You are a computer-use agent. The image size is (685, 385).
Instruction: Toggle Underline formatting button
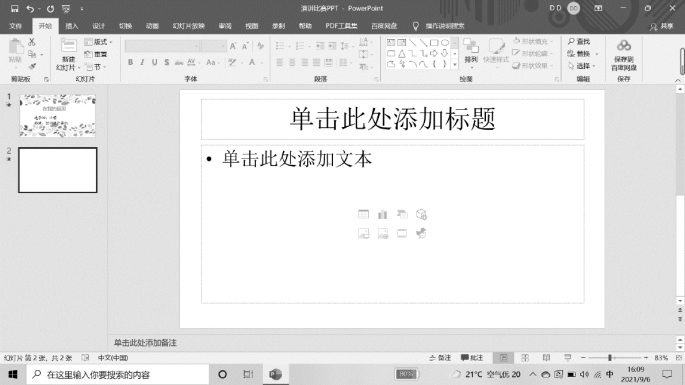(155, 62)
